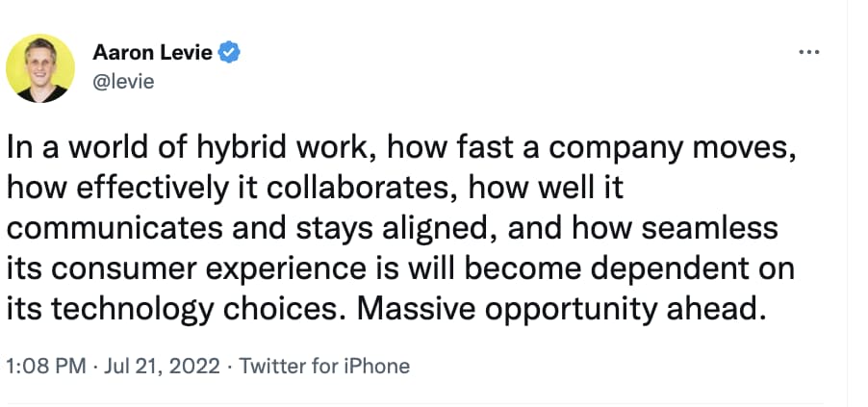Open the @levie handle link
868x407 pixels.
click(123, 82)
